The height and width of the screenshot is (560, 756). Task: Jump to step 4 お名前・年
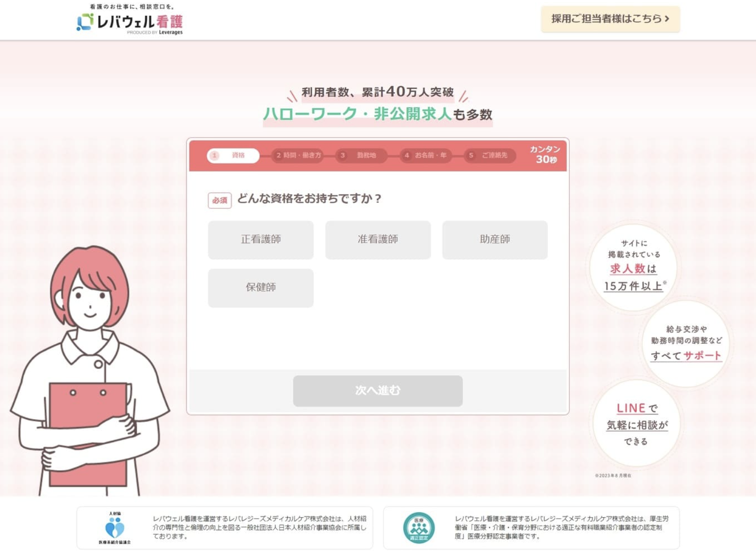(426, 155)
